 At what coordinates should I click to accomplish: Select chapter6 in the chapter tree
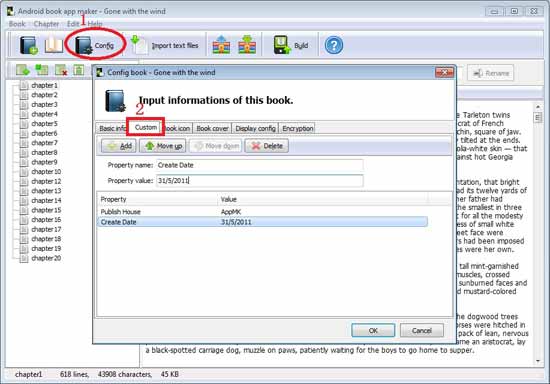click(x=44, y=133)
